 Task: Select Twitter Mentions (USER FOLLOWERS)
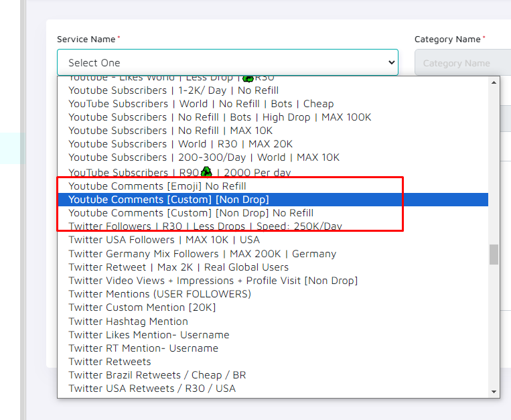pos(273,294)
